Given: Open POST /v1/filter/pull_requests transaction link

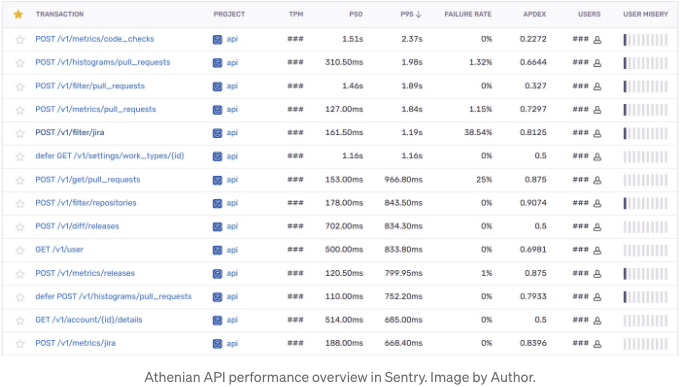Looking at the screenshot, I should coord(90,86).
